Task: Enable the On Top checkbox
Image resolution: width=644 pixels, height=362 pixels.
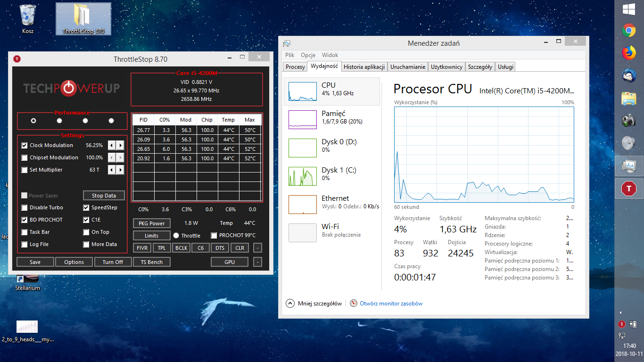Action: [86, 232]
